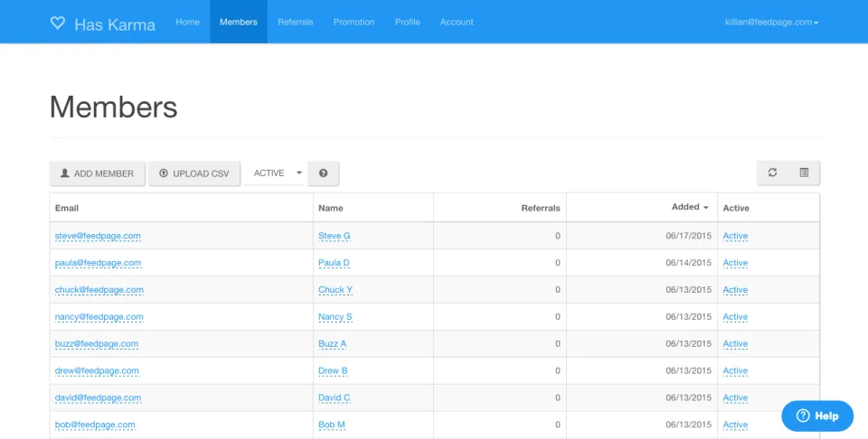The width and height of the screenshot is (868, 439).
Task: Select the Members nav tab
Action: pos(239,22)
